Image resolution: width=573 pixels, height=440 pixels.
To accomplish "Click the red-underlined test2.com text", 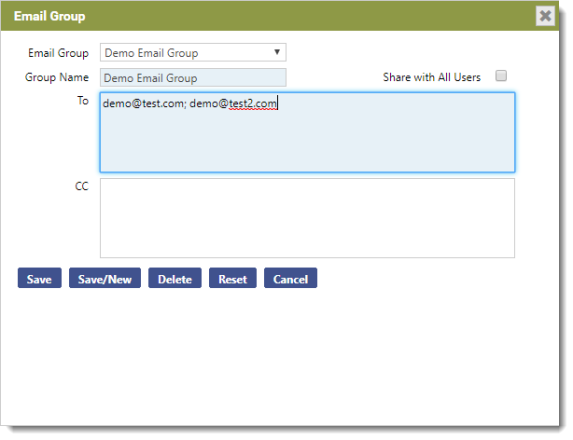I will click(253, 103).
